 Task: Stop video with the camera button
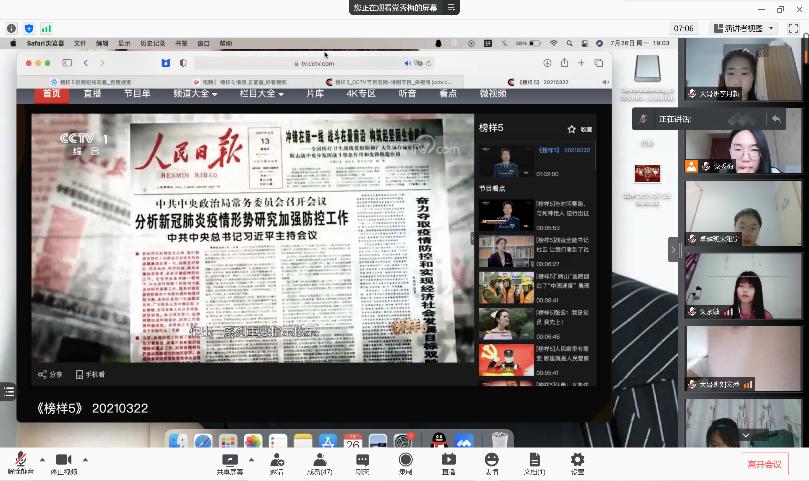63,463
